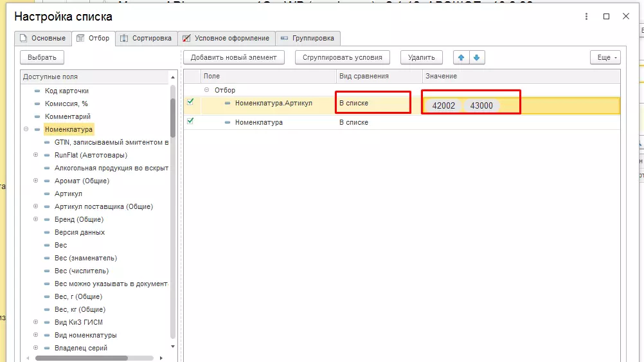Open the Еще dropdown menu
Screen dimensions: 644x362
(605, 57)
